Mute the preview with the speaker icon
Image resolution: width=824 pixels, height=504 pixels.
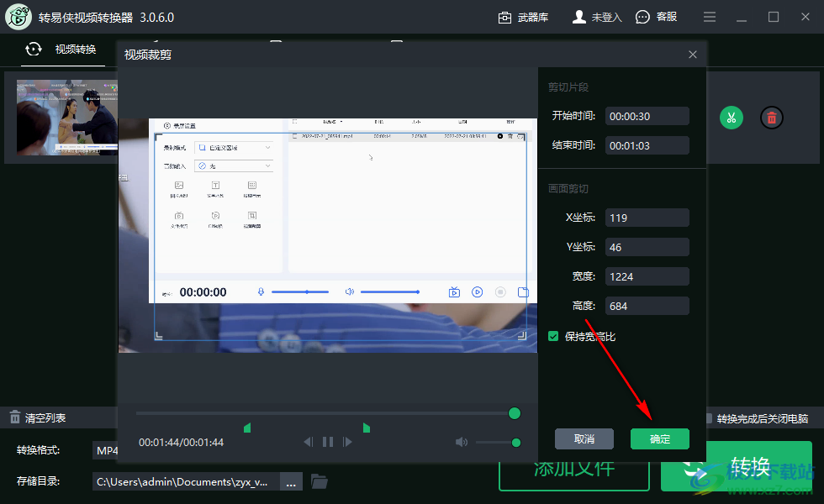(x=462, y=442)
